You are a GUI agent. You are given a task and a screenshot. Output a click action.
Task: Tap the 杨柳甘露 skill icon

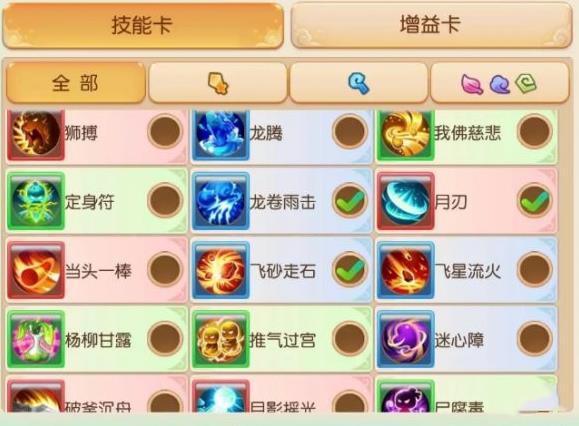36,339
